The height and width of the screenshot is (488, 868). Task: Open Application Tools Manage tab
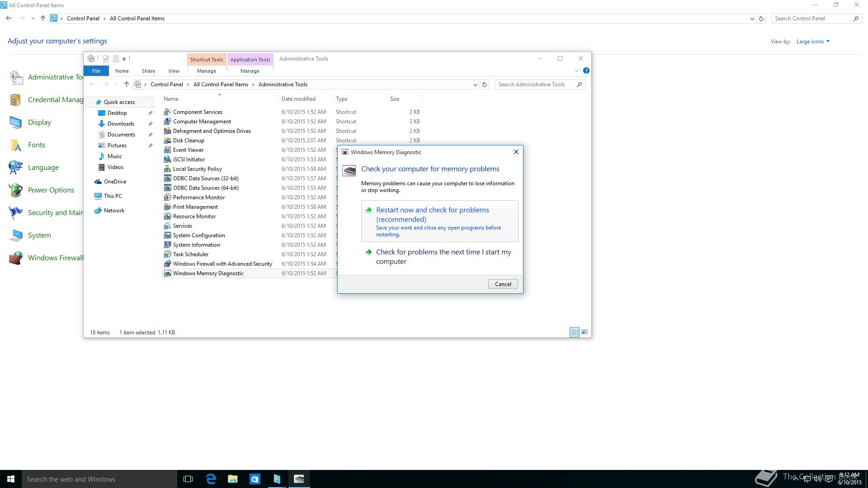tap(250, 71)
